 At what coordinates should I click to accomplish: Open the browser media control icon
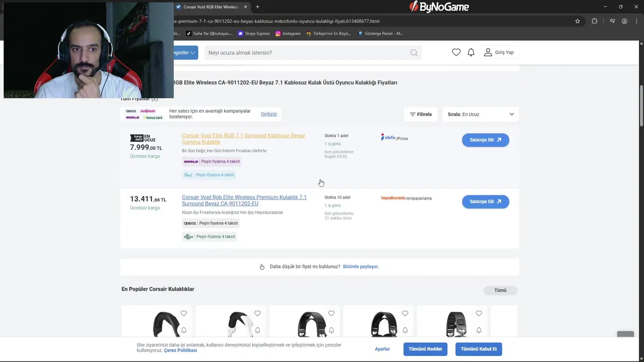pos(612,21)
